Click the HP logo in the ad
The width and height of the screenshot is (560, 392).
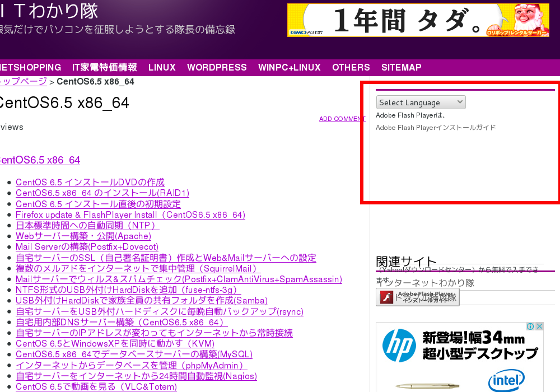click(x=399, y=346)
